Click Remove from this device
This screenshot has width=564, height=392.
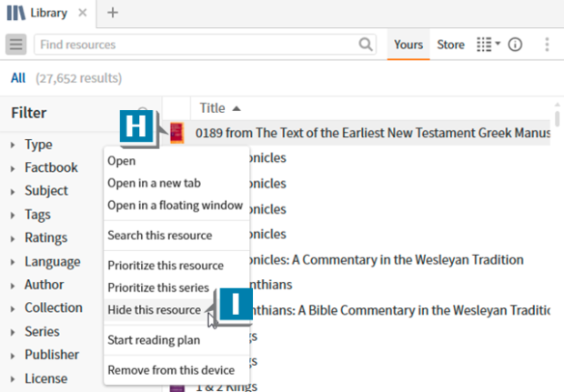point(171,370)
